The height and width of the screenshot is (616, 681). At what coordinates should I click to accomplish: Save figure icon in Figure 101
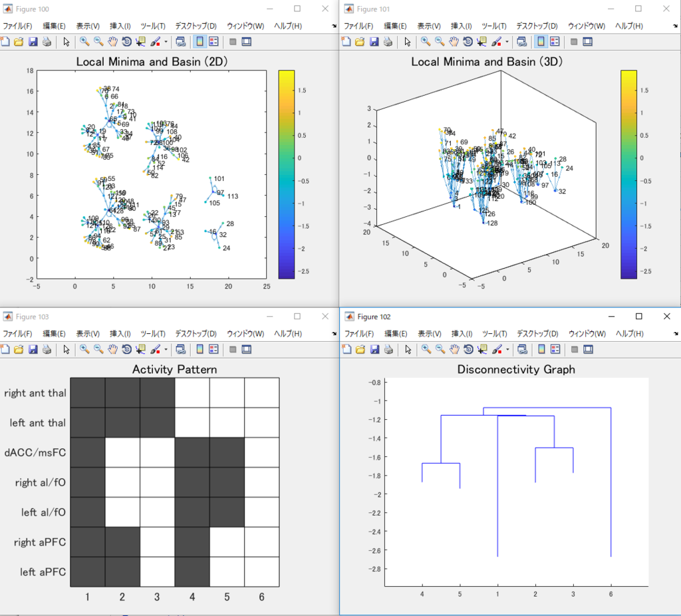[374, 42]
